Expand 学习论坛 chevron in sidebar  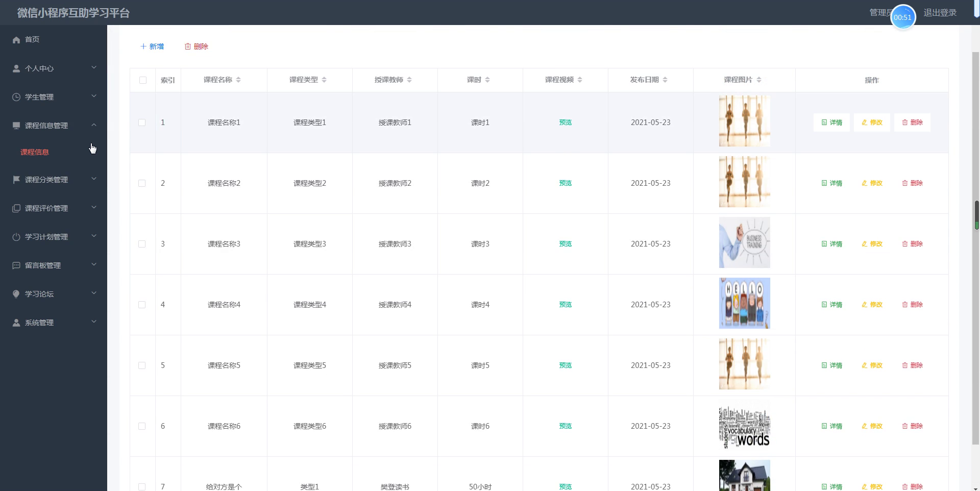coord(94,293)
